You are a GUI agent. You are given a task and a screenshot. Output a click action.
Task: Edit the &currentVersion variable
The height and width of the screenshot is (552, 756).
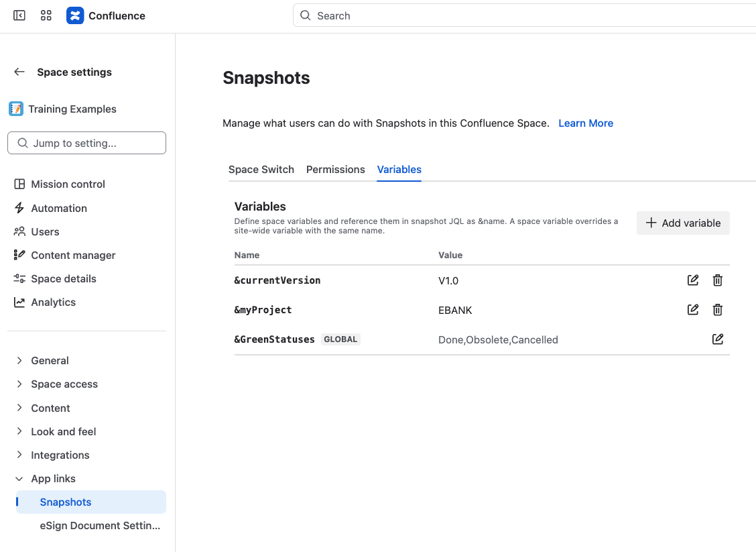pyautogui.click(x=693, y=280)
